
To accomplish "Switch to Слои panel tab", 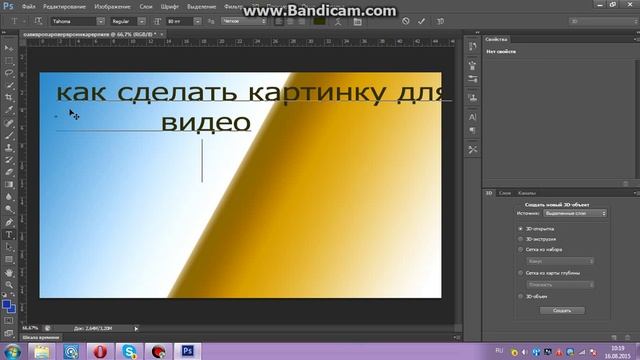I will point(505,193).
